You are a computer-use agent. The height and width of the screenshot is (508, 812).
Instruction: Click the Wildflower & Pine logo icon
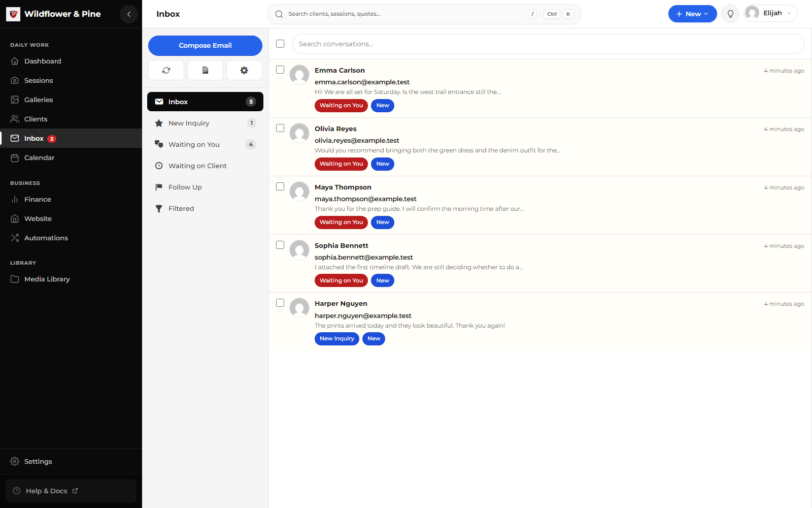click(x=13, y=14)
